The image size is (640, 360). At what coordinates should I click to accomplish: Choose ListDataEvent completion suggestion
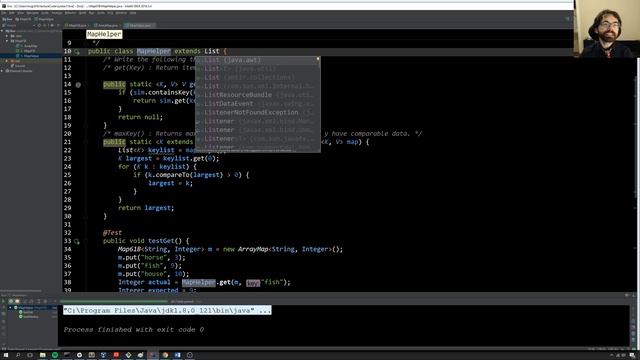click(257, 104)
